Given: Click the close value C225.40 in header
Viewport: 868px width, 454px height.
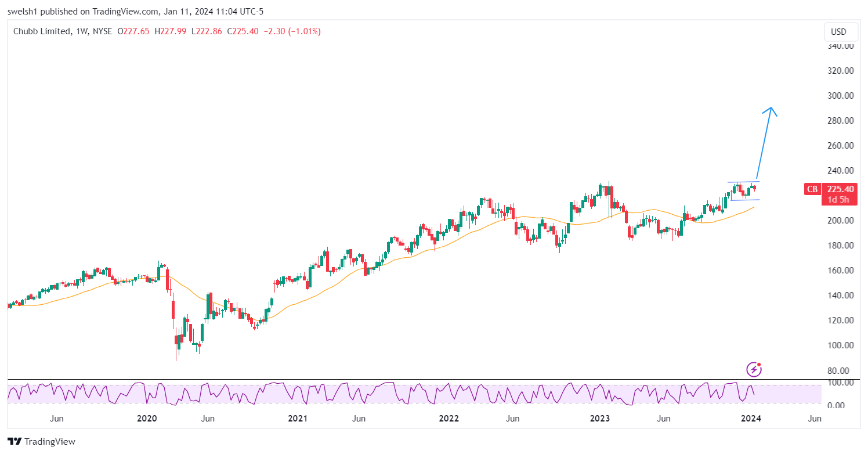Looking at the screenshot, I should [x=243, y=31].
